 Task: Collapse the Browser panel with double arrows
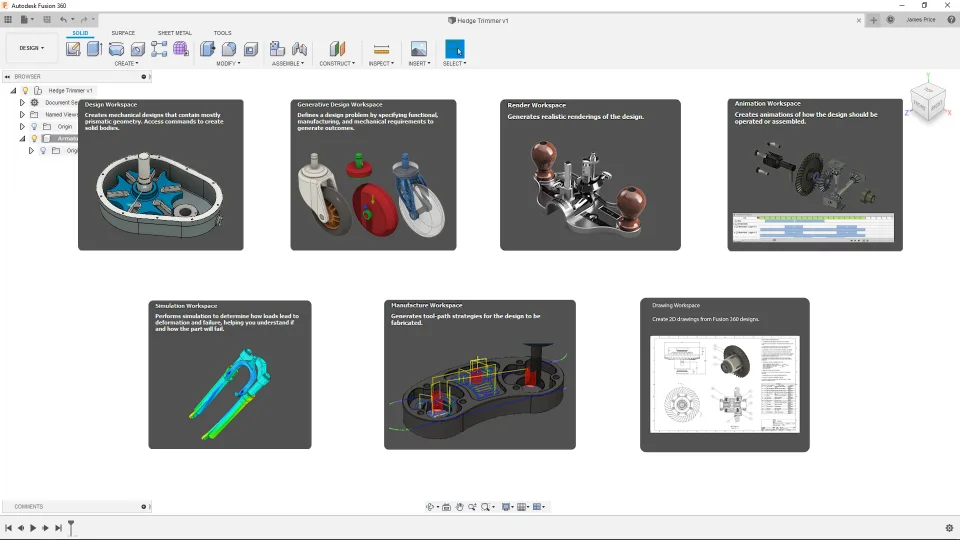pyautogui.click(x=7, y=77)
